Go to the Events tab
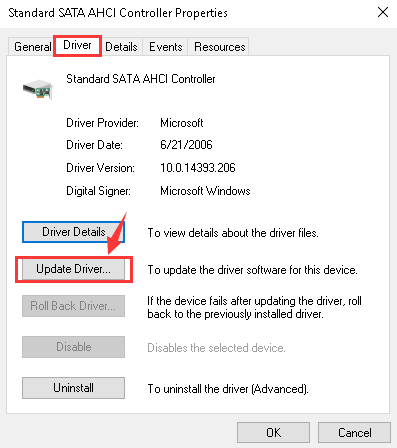Viewport: 397px width, 448px height. (x=166, y=47)
